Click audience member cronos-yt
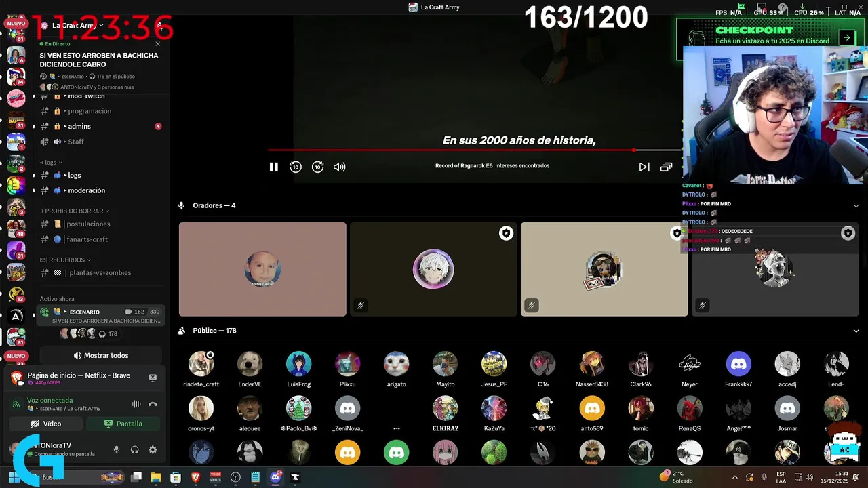868x488 pixels. coord(201,413)
